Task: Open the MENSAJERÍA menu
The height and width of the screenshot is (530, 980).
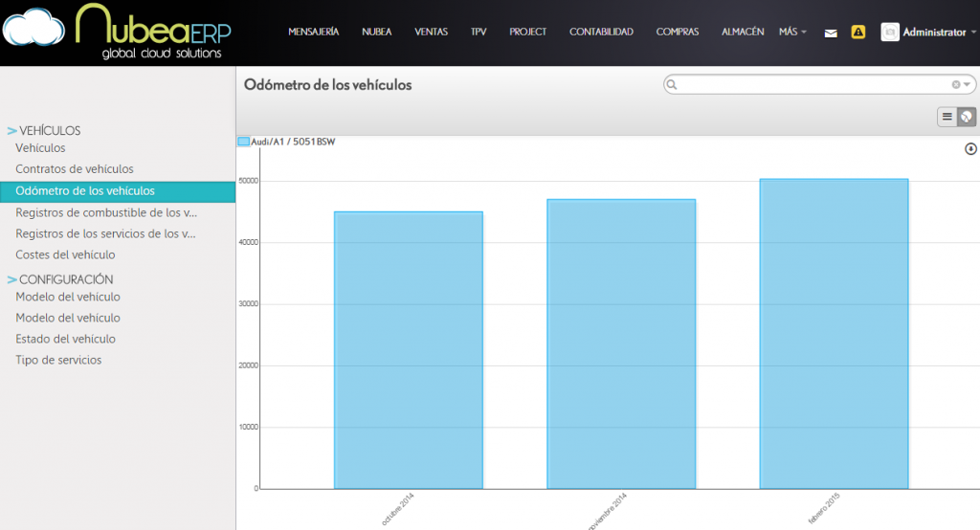Action: point(314,32)
